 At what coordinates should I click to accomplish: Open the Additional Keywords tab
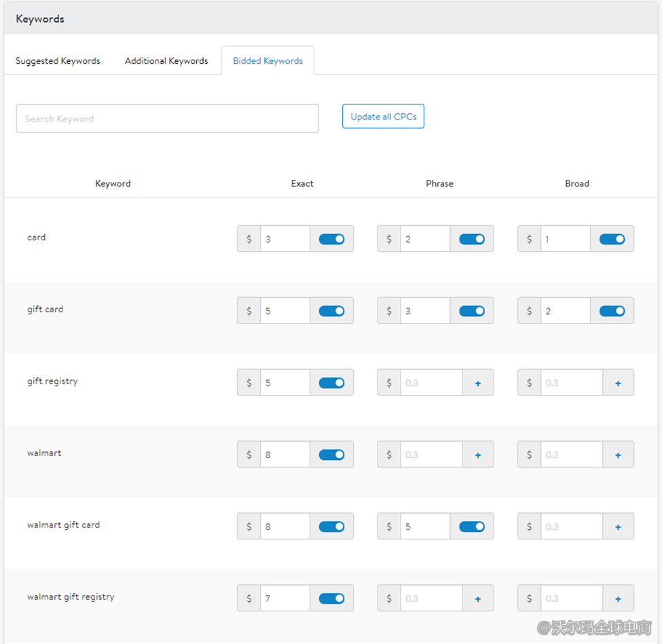(166, 61)
